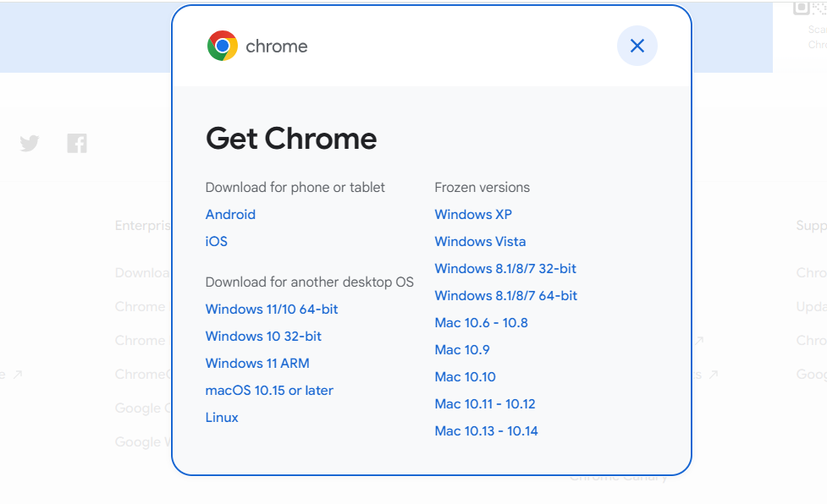The height and width of the screenshot is (504, 827).
Task: Close the Get Chrome dialog
Action: click(637, 46)
